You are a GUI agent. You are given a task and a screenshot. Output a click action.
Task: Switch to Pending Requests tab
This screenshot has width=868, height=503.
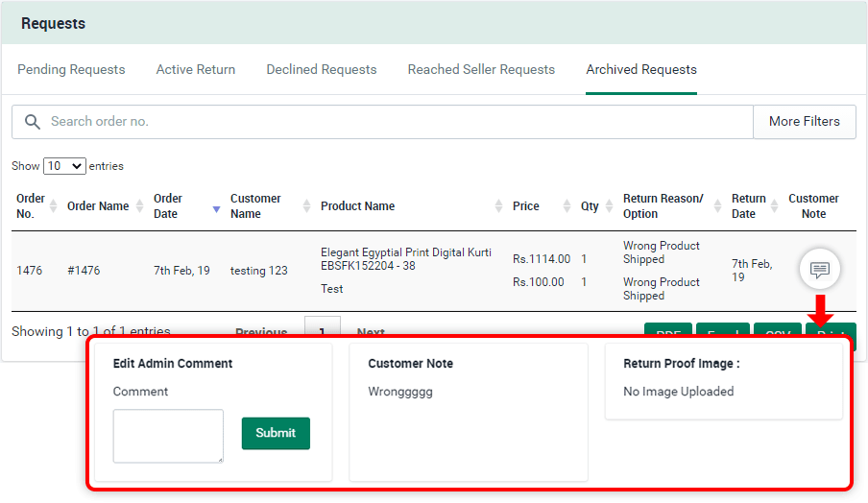[71, 69]
